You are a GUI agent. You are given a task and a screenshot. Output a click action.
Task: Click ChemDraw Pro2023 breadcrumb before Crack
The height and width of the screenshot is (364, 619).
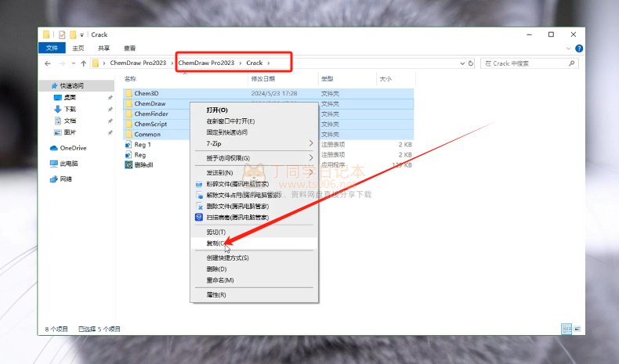(206, 63)
